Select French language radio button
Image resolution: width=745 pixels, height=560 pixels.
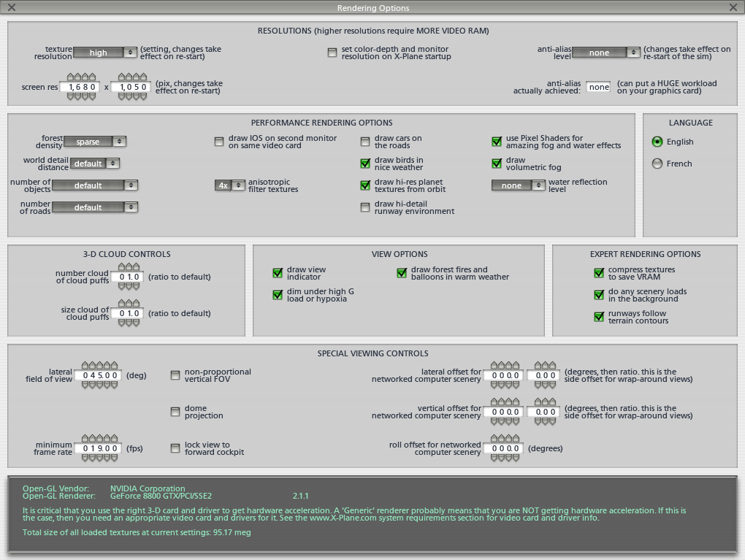click(x=657, y=164)
